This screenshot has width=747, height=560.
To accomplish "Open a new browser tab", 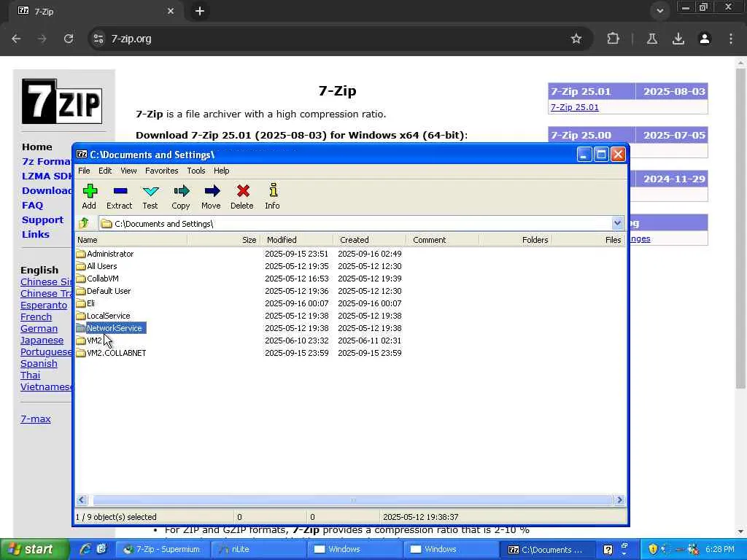I will pyautogui.click(x=200, y=11).
